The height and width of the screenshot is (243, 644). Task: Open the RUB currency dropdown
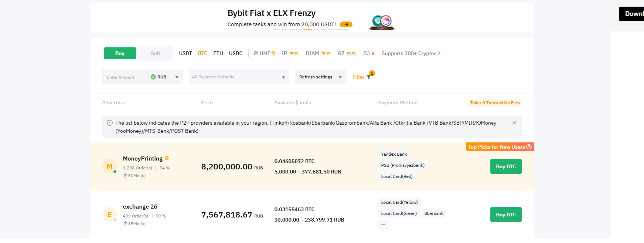point(165,77)
